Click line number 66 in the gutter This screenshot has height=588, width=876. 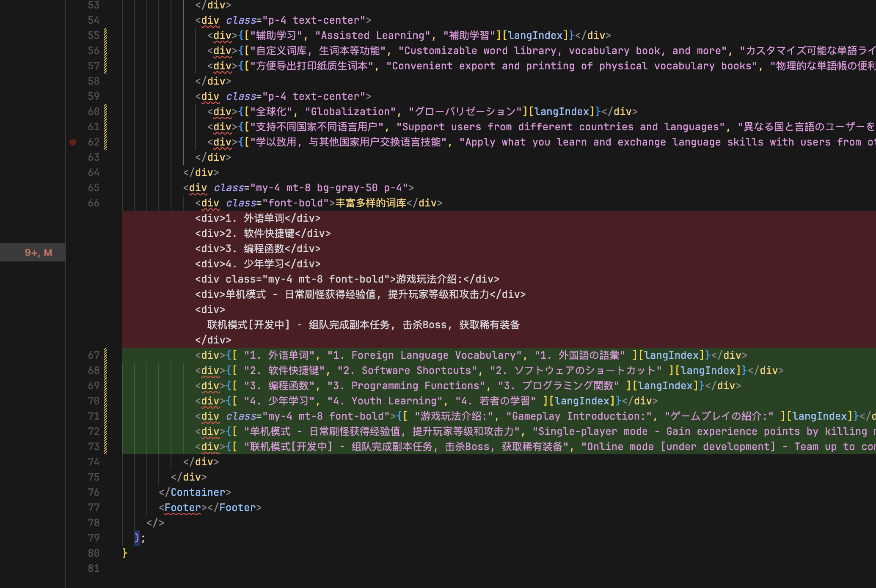click(94, 203)
